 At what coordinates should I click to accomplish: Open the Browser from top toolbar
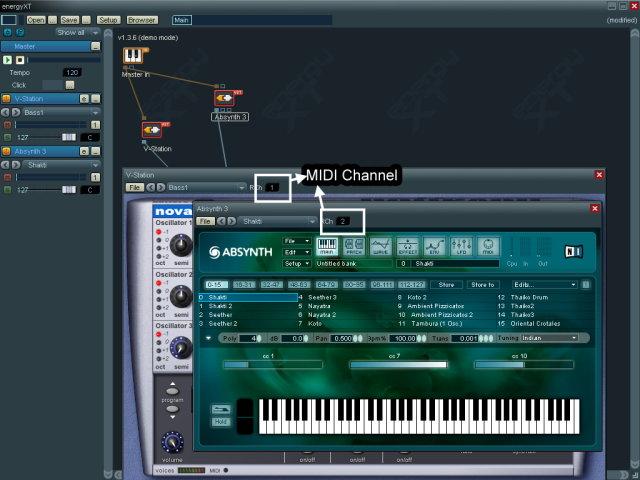[x=142, y=20]
